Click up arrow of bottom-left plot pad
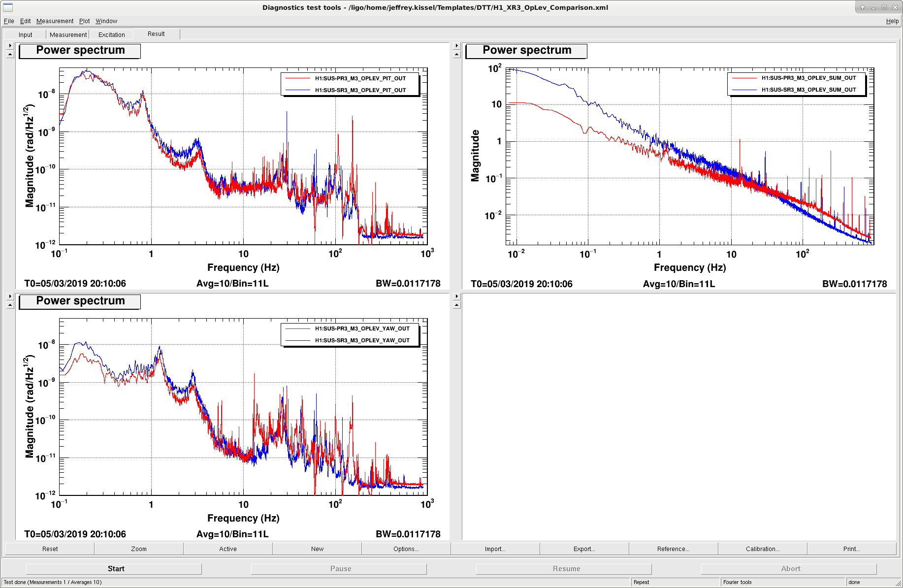The image size is (903, 588). (10, 305)
